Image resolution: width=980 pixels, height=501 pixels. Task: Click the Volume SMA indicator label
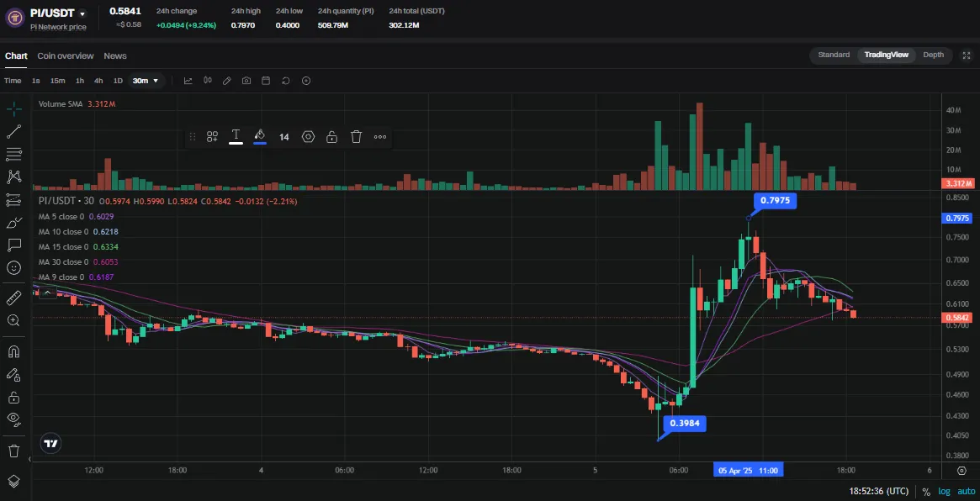[x=61, y=103]
